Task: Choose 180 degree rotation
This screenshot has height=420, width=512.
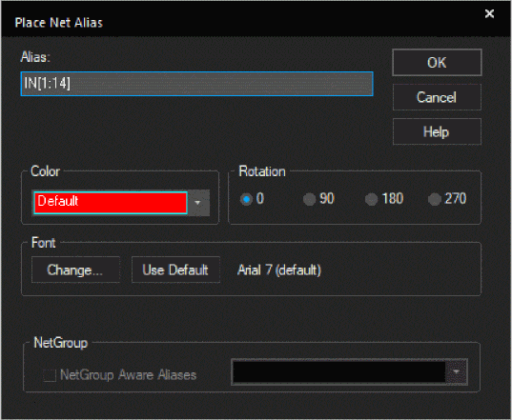Action: [371, 199]
